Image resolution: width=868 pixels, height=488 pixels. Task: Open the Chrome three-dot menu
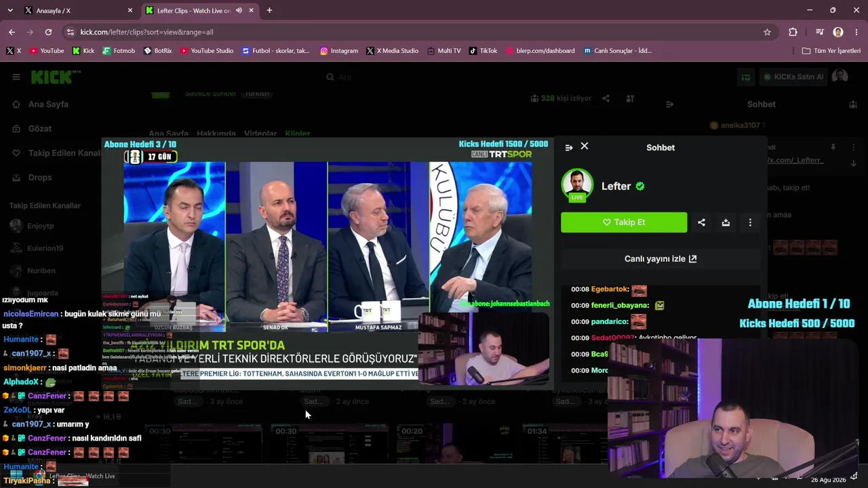pyautogui.click(x=856, y=32)
